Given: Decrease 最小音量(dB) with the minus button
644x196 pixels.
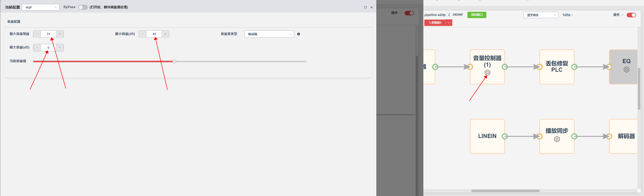Looking at the screenshot, I should tap(143, 34).
